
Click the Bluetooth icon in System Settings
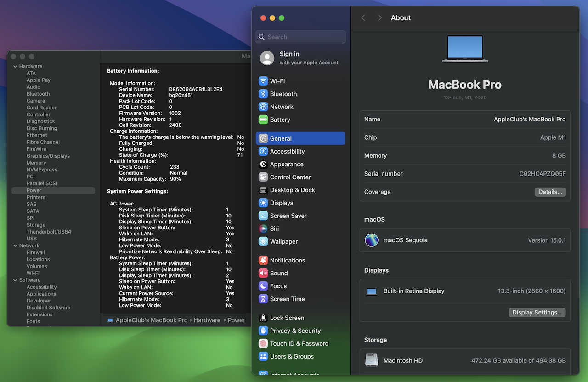tap(263, 94)
